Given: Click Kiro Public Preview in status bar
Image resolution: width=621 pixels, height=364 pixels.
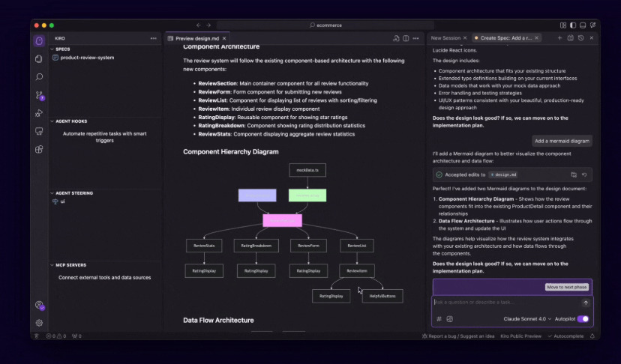Looking at the screenshot, I should click(x=520, y=336).
